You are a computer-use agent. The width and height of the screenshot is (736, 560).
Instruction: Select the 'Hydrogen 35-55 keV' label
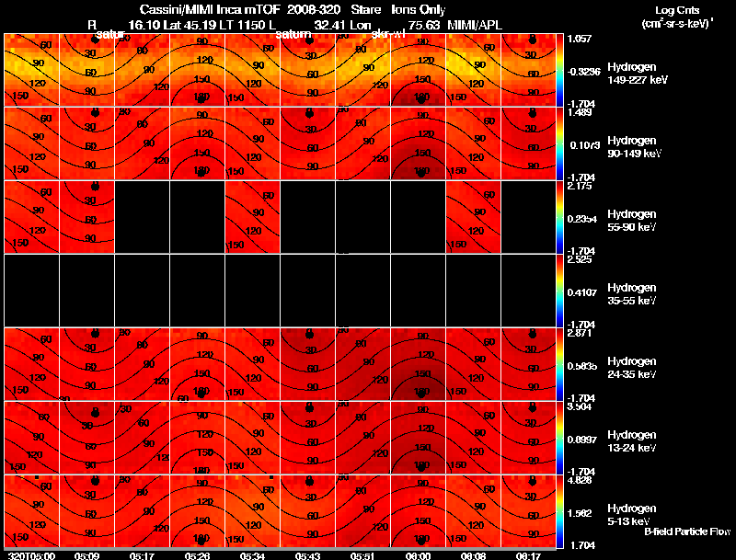[x=632, y=294]
